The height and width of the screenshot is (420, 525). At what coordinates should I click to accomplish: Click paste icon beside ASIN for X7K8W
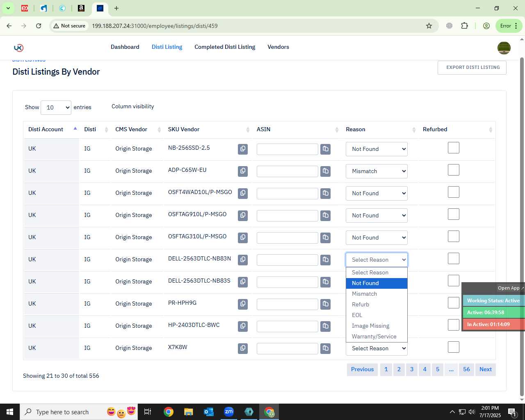(326, 348)
